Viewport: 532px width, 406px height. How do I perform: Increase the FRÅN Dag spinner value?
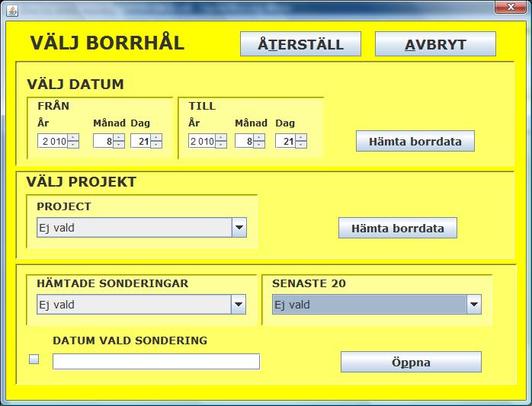156,137
